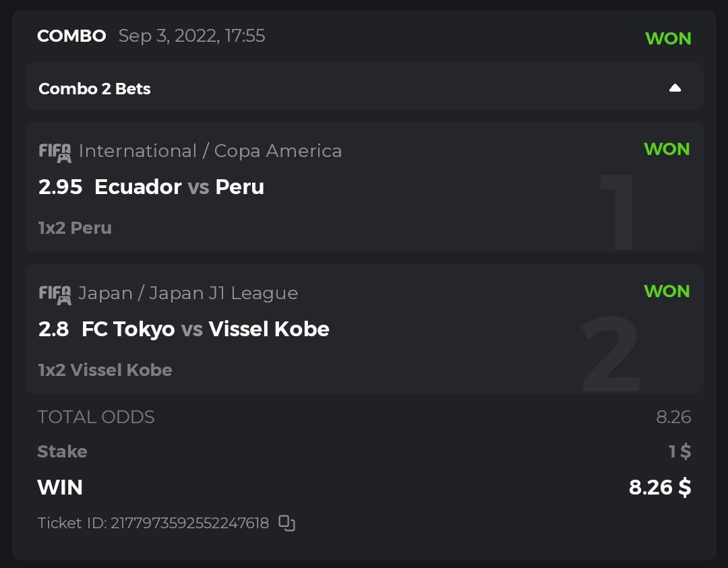The width and height of the screenshot is (728, 568).
Task: Click the 2.8 odds value
Action: (53, 329)
